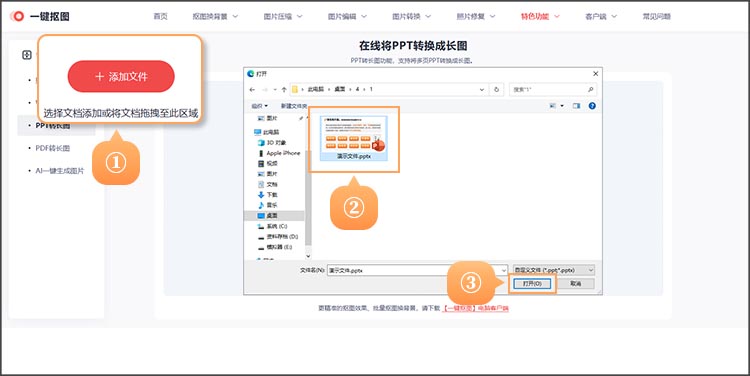Click the 下载 downloads arrow icon
The width and height of the screenshot is (750, 376).
(261, 195)
